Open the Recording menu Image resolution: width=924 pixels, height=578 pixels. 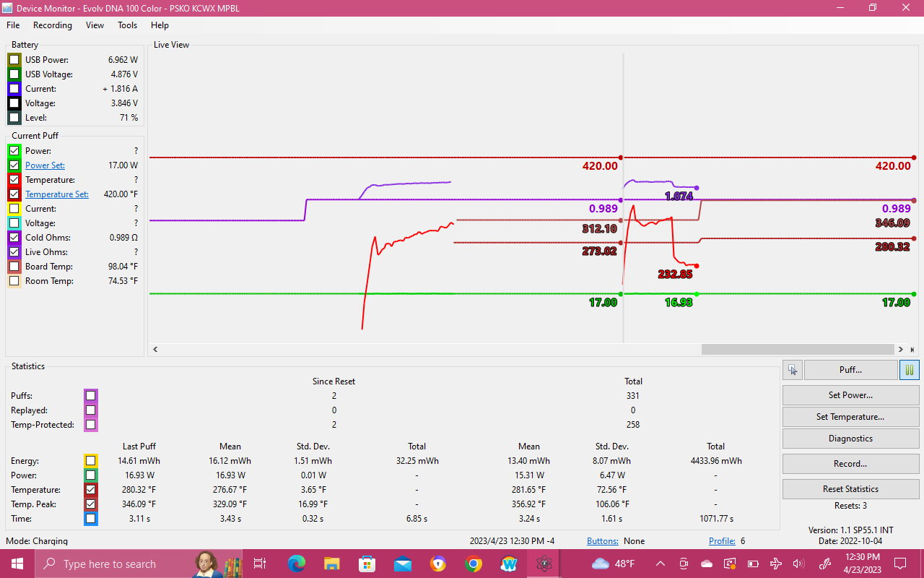click(x=53, y=25)
